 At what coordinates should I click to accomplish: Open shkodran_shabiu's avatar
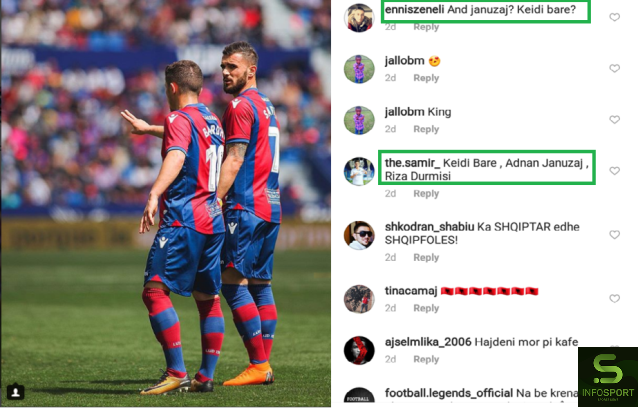pyautogui.click(x=359, y=235)
